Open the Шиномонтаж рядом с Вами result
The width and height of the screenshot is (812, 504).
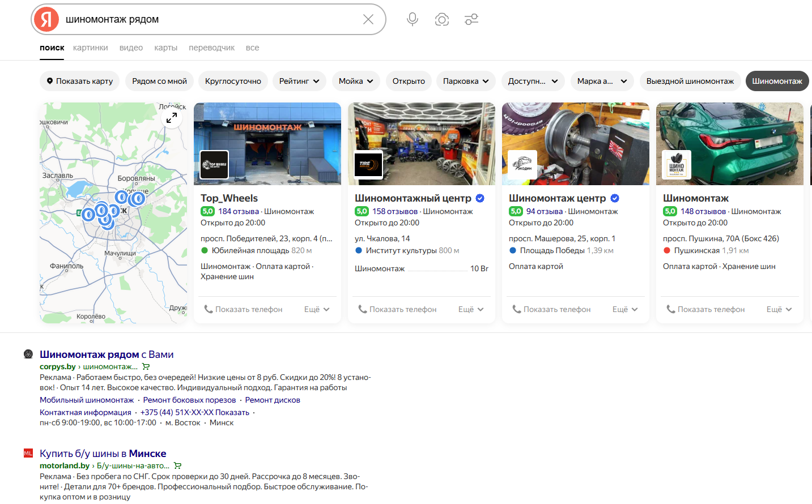click(x=107, y=354)
